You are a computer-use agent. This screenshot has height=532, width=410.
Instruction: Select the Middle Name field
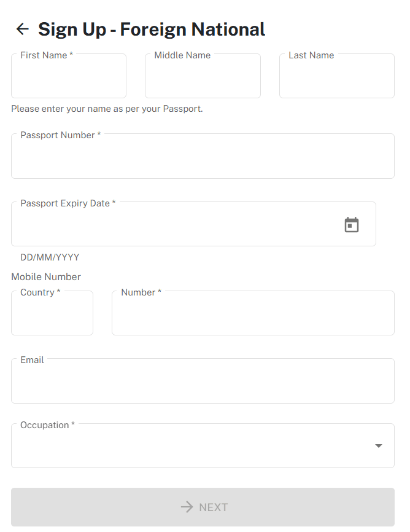pos(203,76)
